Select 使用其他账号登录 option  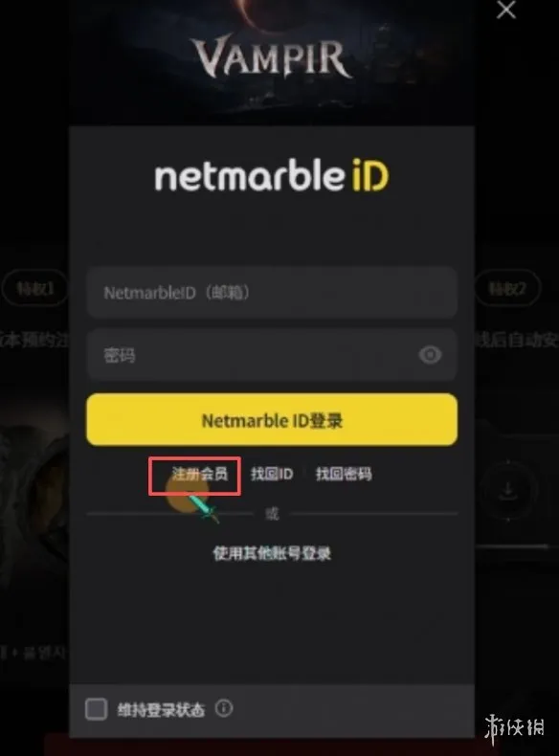(x=272, y=553)
